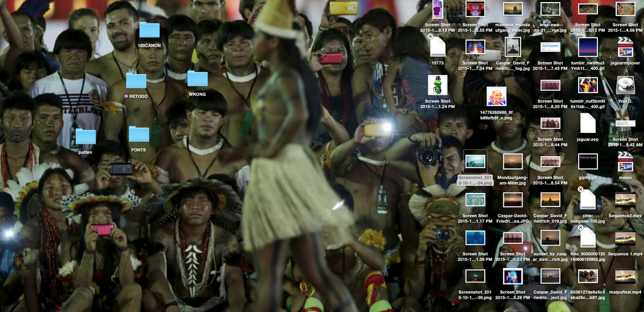Cancel the 15773 download
This screenshot has width=644, height=312.
[430, 37]
